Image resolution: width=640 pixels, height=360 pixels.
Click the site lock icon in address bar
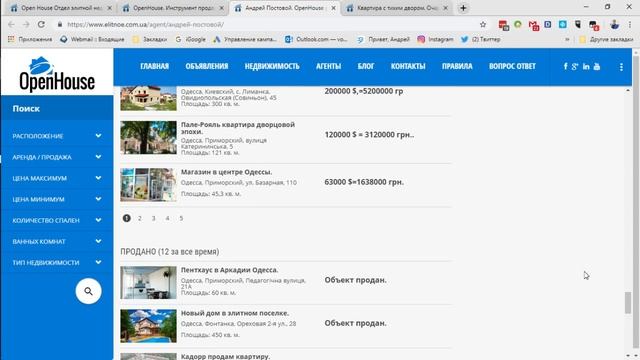coord(60,24)
